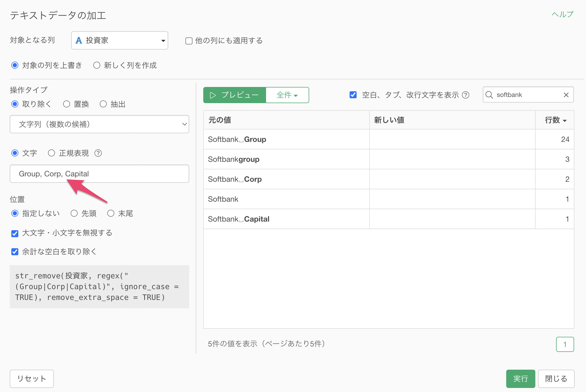
Task: Click the play icon on the プレビュー button
Action: [x=213, y=95]
